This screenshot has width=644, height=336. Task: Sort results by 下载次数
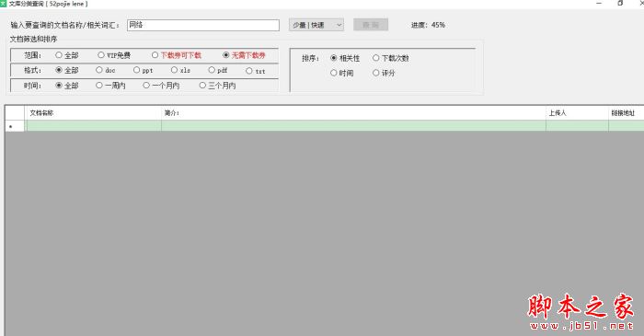[x=391, y=58]
